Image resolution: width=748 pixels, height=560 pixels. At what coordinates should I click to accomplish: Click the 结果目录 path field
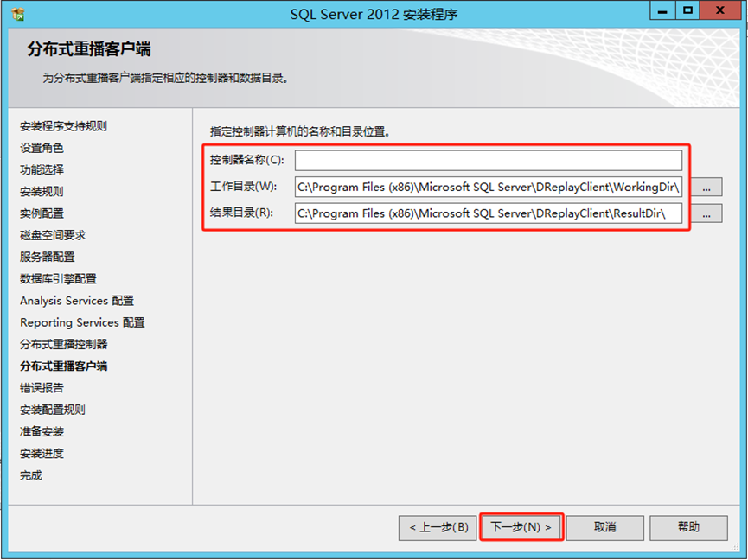pyautogui.click(x=489, y=213)
